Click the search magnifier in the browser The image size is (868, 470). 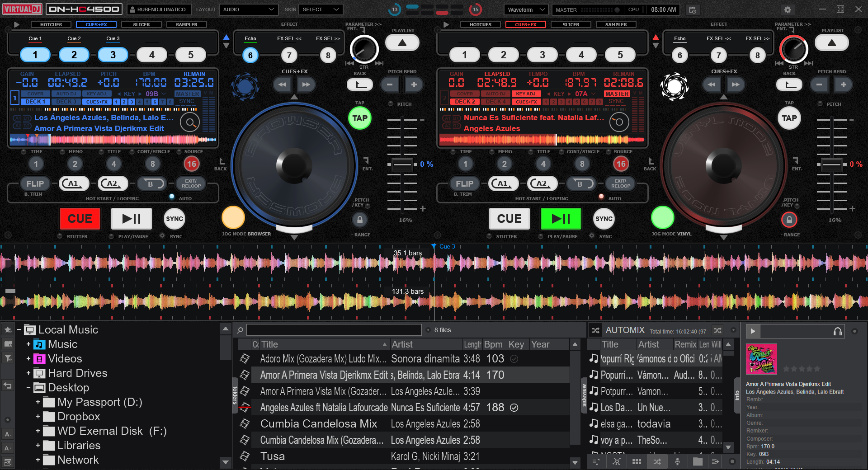pos(241,330)
